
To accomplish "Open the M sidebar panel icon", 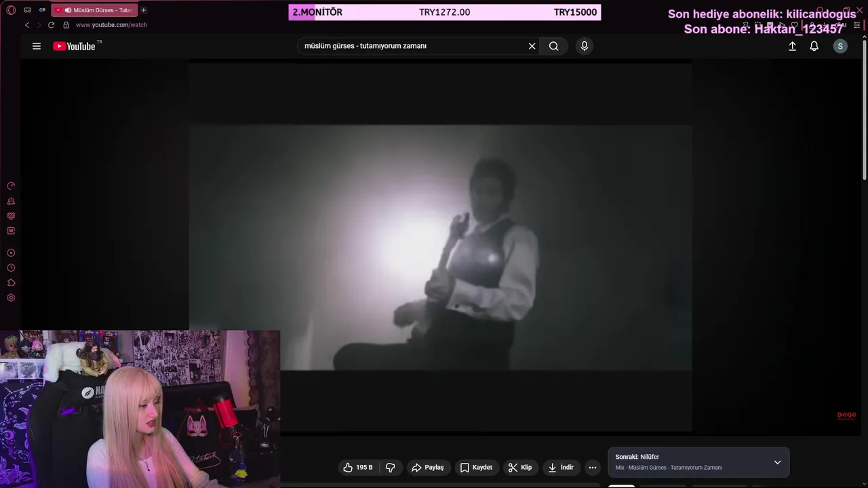I will click(11, 231).
